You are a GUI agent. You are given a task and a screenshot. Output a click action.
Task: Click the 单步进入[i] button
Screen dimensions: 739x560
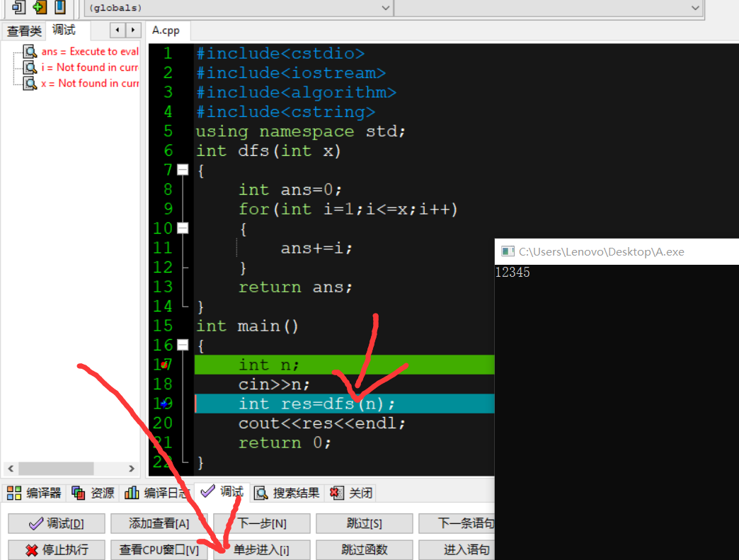(x=262, y=549)
